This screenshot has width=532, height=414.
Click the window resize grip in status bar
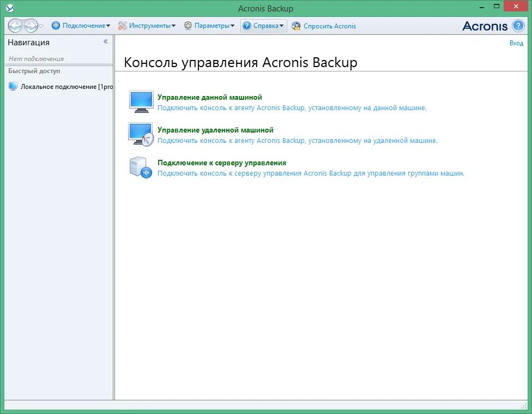(524, 406)
